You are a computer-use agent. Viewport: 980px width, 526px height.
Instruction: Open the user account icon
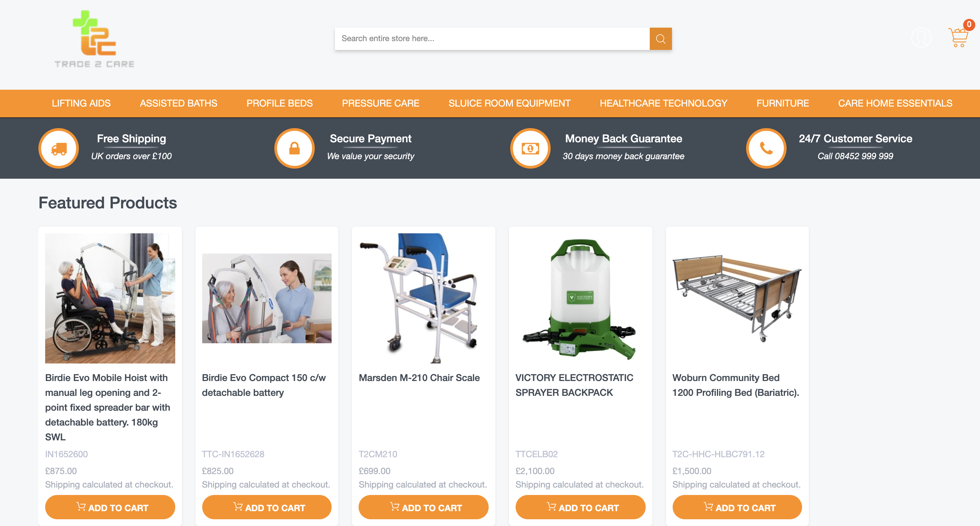click(x=921, y=38)
